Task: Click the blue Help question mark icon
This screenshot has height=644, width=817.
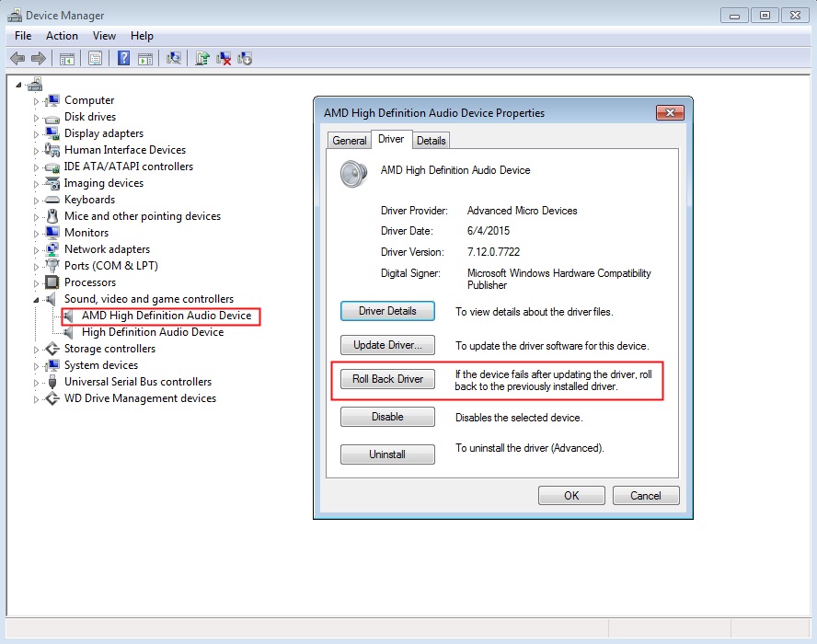Action: 123,58
